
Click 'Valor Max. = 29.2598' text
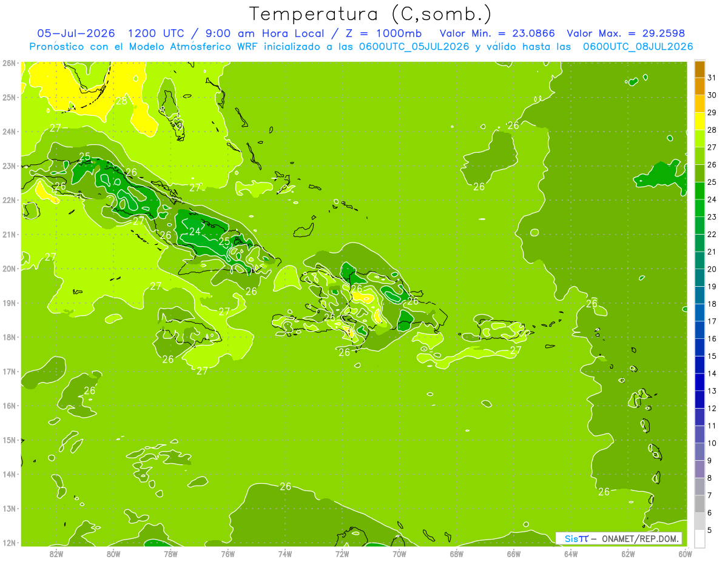pyautogui.click(x=626, y=33)
